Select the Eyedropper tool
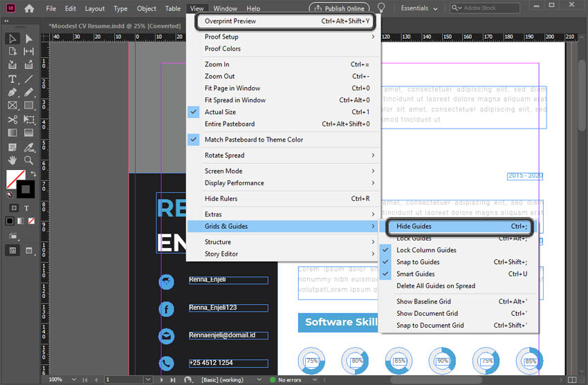588x385 pixels. [x=29, y=147]
